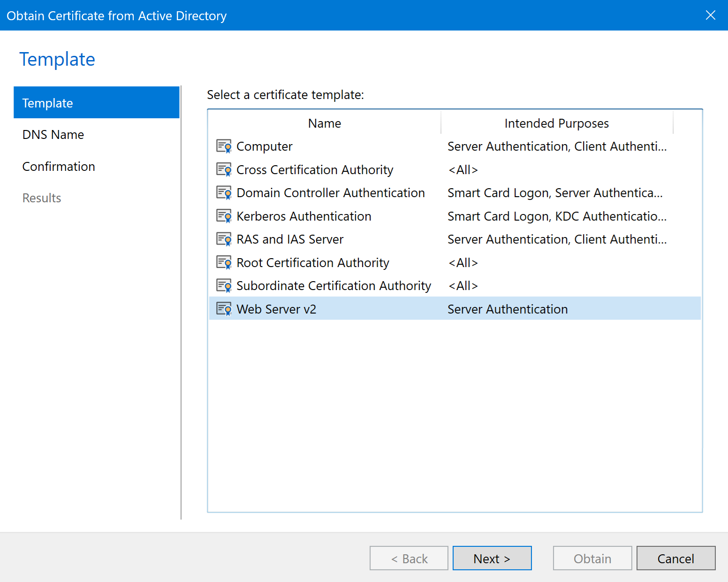This screenshot has height=582, width=728.
Task: Sort templates by Name column header
Action: point(324,123)
